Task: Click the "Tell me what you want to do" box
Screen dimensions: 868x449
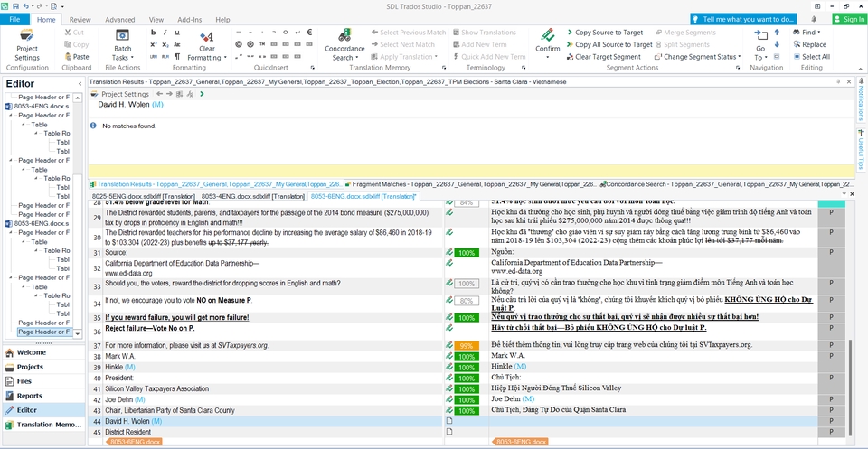Action: click(743, 19)
